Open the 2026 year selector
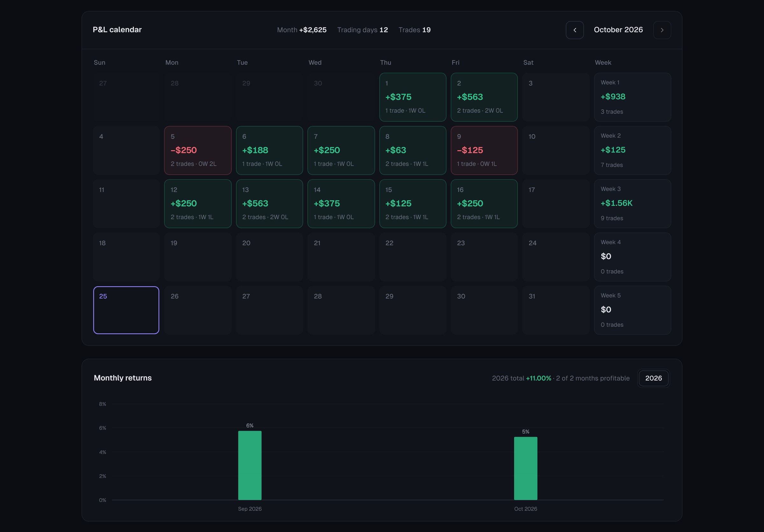The image size is (764, 532). pyautogui.click(x=654, y=378)
